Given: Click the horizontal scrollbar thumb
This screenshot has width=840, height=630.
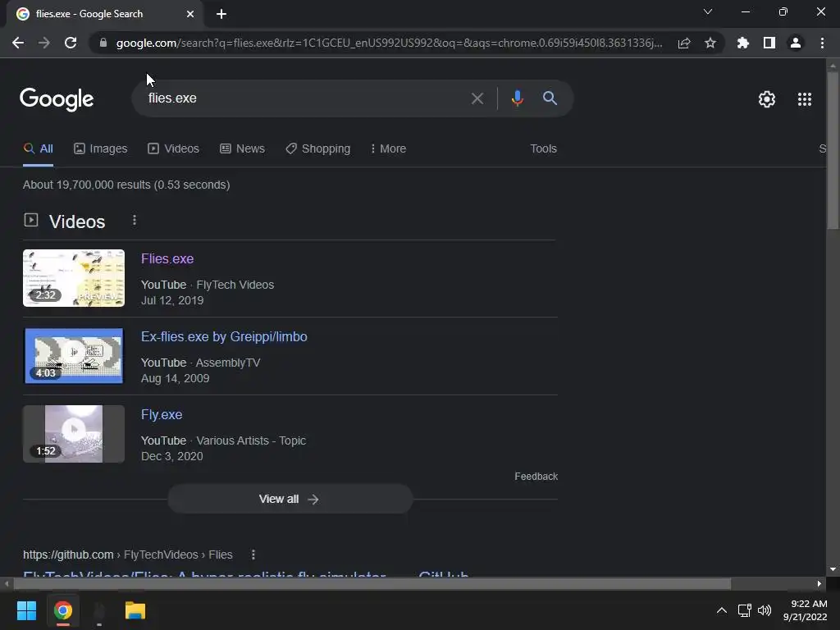Looking at the screenshot, I should 372,584.
